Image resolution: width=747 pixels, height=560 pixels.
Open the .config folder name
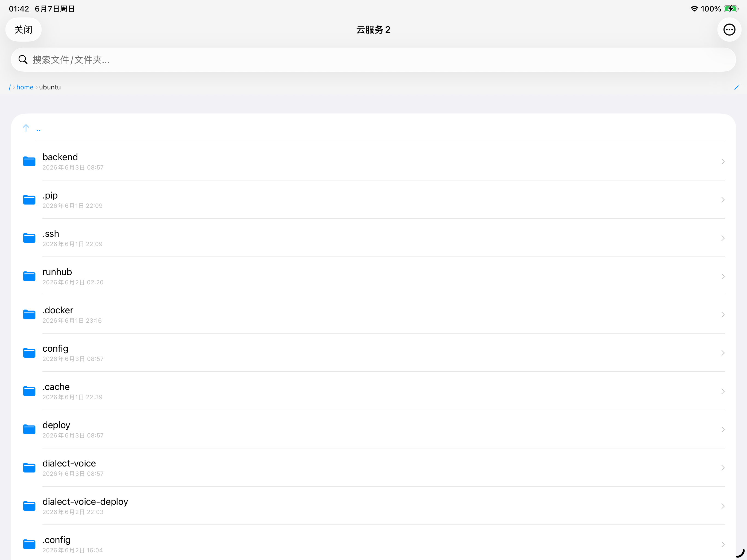click(56, 540)
